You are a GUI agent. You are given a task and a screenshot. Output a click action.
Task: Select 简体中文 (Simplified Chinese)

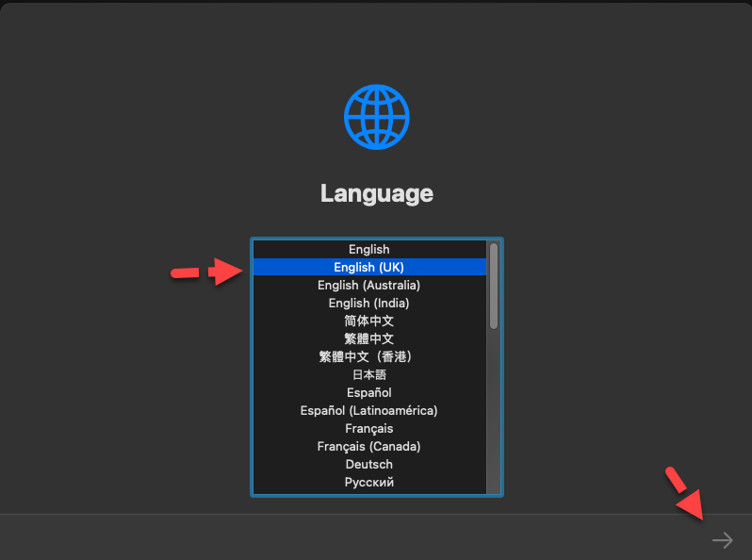[x=368, y=321]
